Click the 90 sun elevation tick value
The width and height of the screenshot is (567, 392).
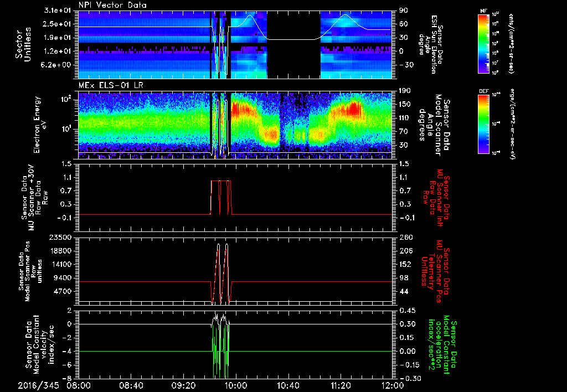[403, 11]
